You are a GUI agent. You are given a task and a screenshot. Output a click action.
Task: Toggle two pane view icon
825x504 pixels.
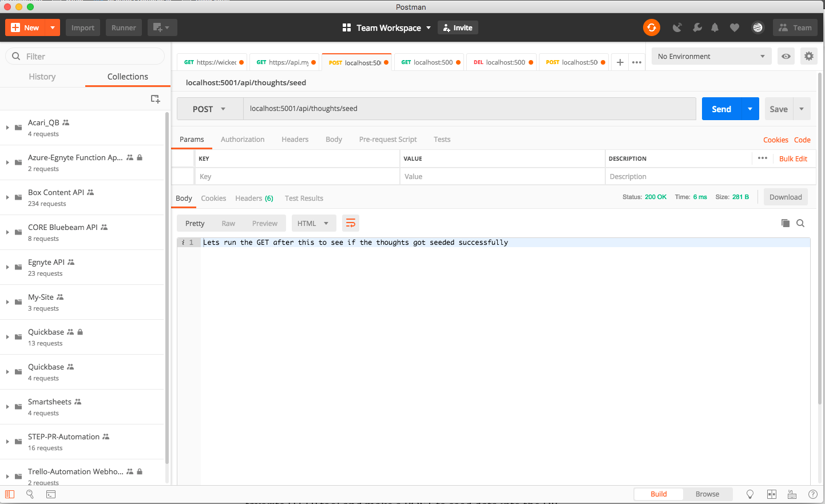pos(772,494)
